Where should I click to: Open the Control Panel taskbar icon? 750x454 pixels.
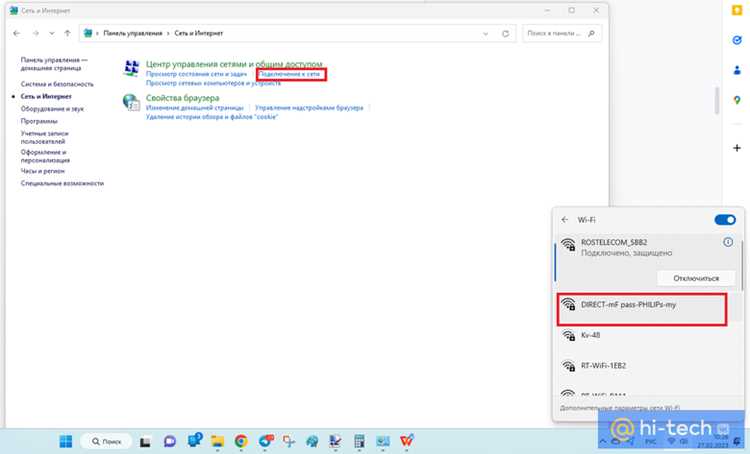[383, 441]
